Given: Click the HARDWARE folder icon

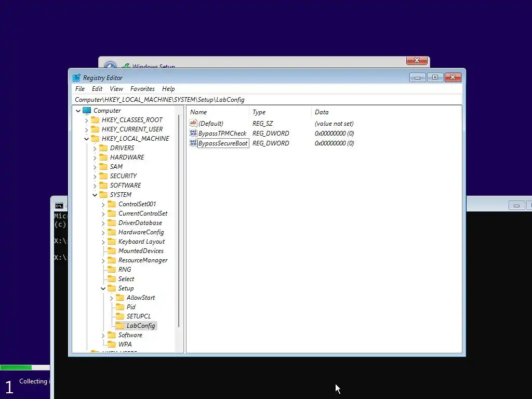Looking at the screenshot, I should pyautogui.click(x=103, y=157).
